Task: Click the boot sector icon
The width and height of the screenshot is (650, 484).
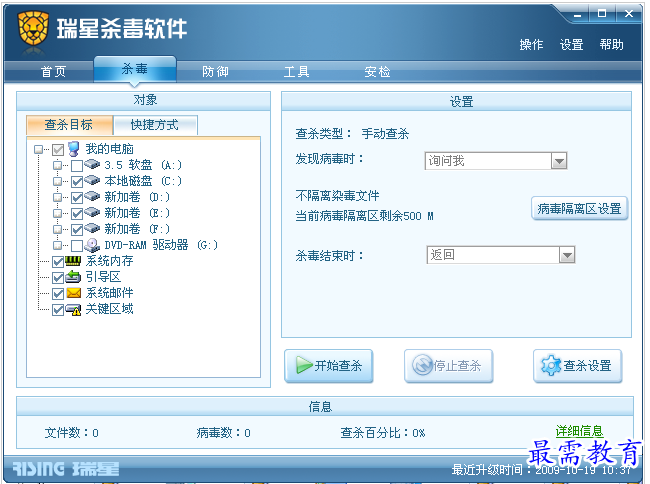Action: point(73,277)
